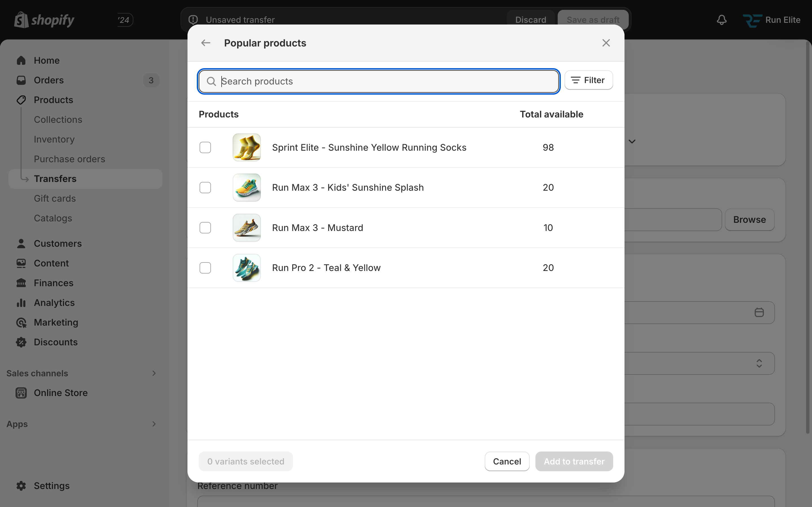Click the Analytics bar chart icon

(21, 303)
